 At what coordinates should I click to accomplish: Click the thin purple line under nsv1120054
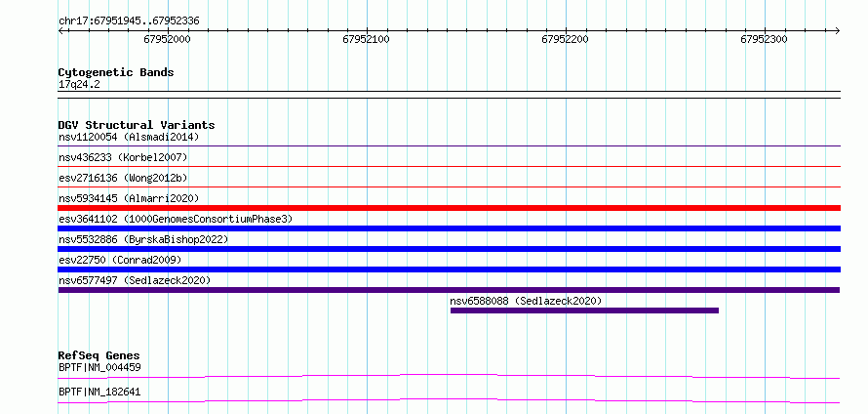(x=449, y=145)
